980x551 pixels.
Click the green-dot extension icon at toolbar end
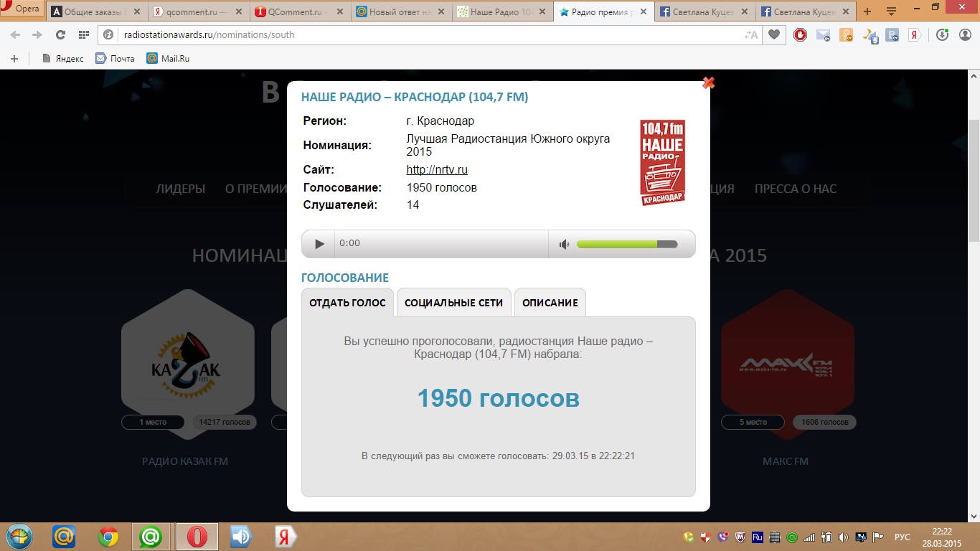963,34
